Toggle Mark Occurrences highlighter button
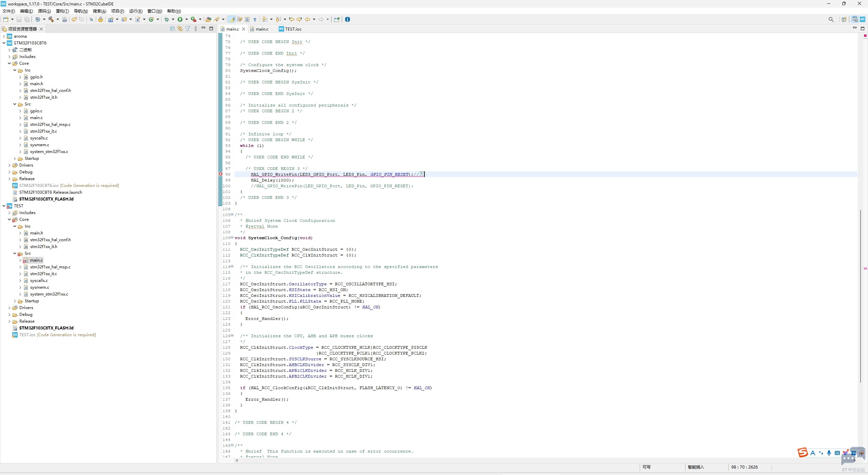This screenshot has width=868, height=475. pos(232,19)
